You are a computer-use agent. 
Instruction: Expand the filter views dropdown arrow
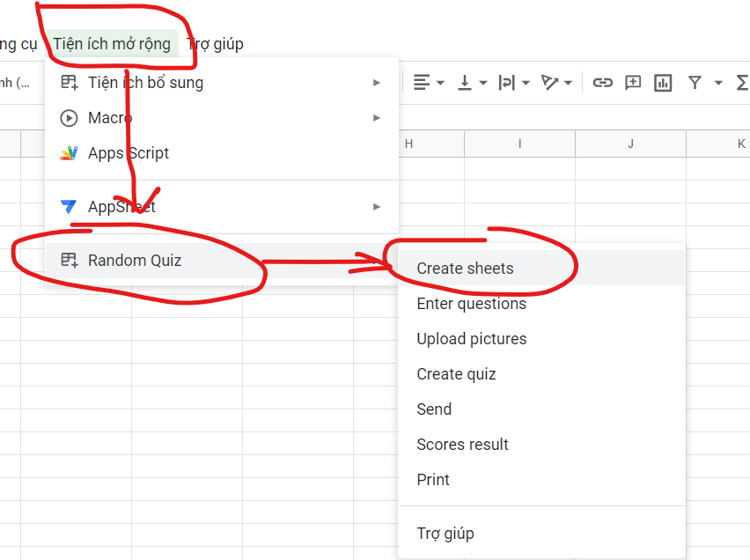coord(718,83)
